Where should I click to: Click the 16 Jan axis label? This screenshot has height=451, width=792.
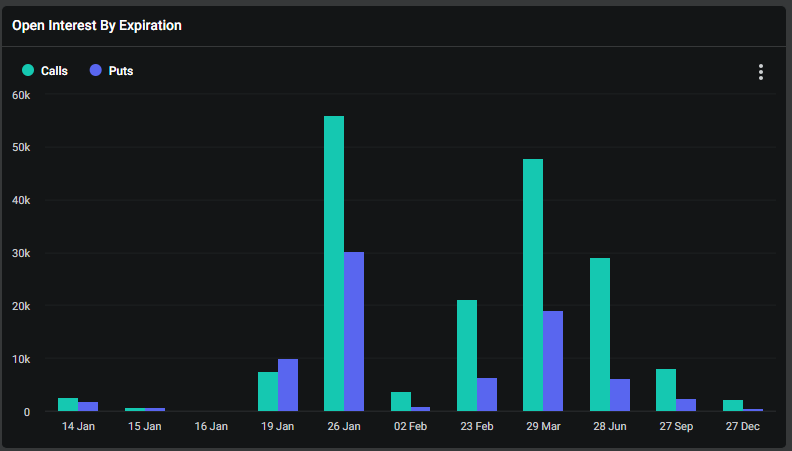point(211,426)
